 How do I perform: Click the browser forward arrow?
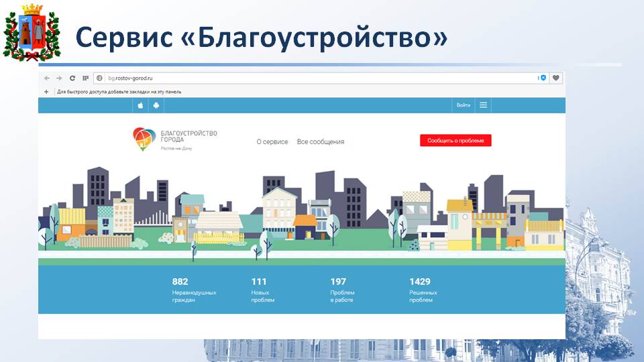(x=59, y=78)
